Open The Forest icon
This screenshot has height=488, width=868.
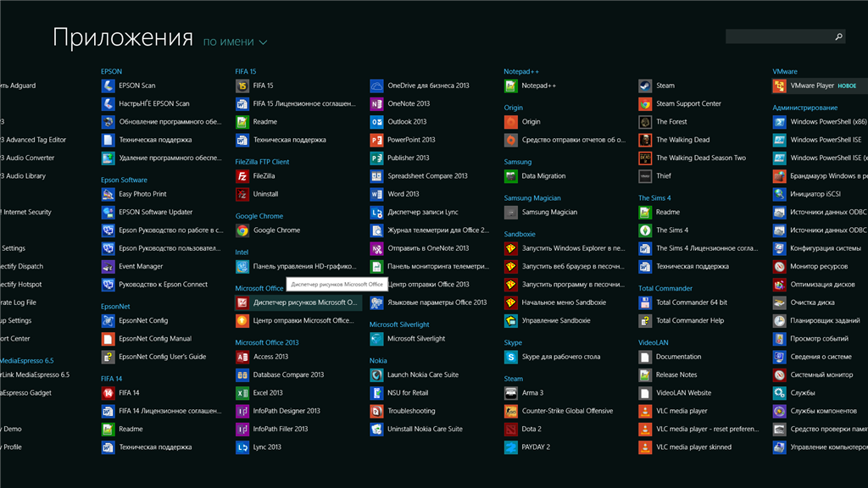(x=645, y=122)
